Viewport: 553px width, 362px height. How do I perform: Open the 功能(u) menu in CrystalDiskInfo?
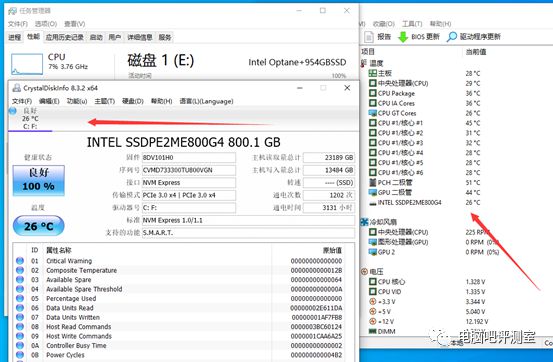(77, 101)
